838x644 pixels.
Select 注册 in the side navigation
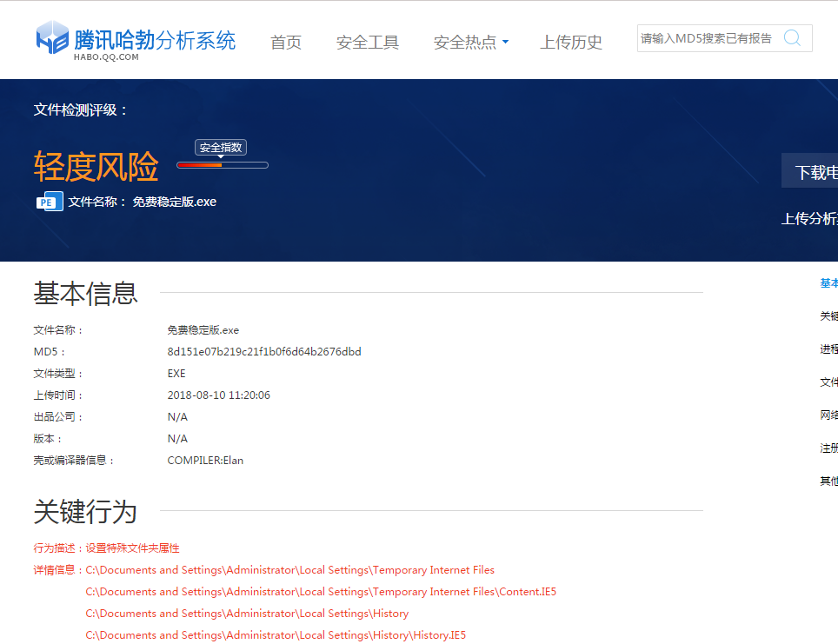(828, 448)
